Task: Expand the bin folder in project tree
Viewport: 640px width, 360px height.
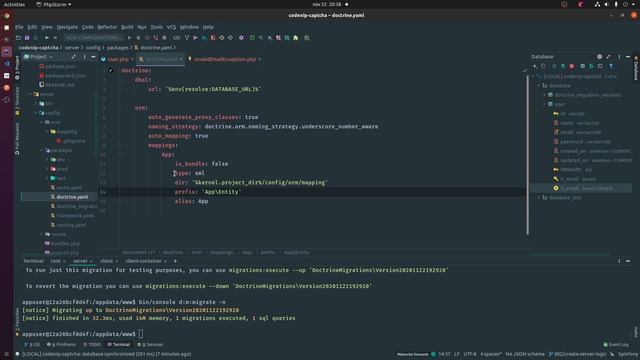Action: [36, 104]
